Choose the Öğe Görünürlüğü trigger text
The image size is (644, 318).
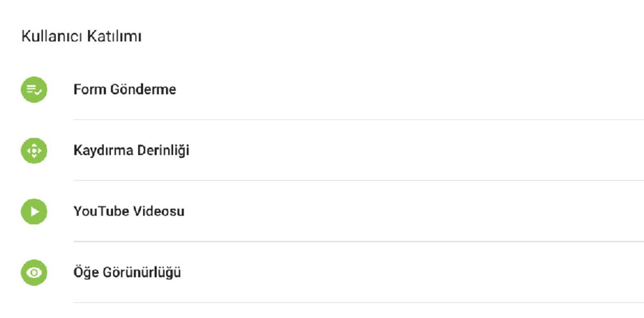pyautogui.click(x=127, y=272)
